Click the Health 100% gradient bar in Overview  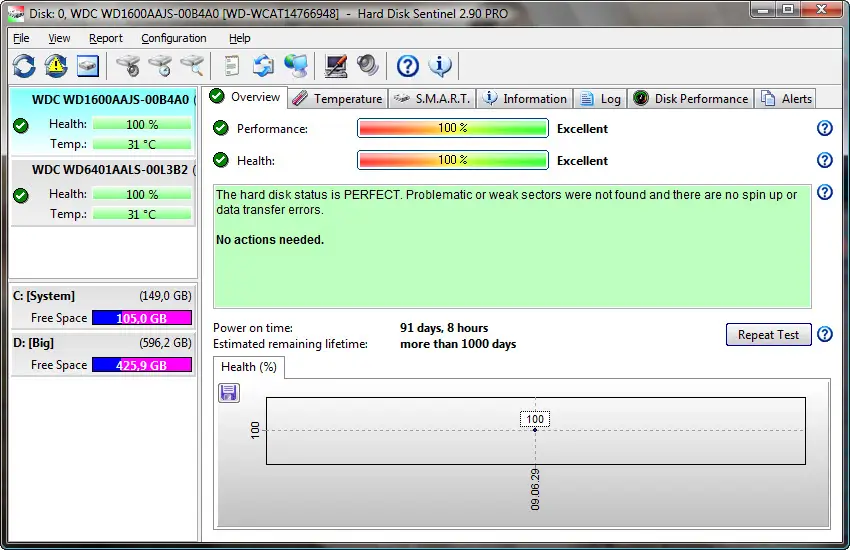pyautogui.click(x=453, y=160)
